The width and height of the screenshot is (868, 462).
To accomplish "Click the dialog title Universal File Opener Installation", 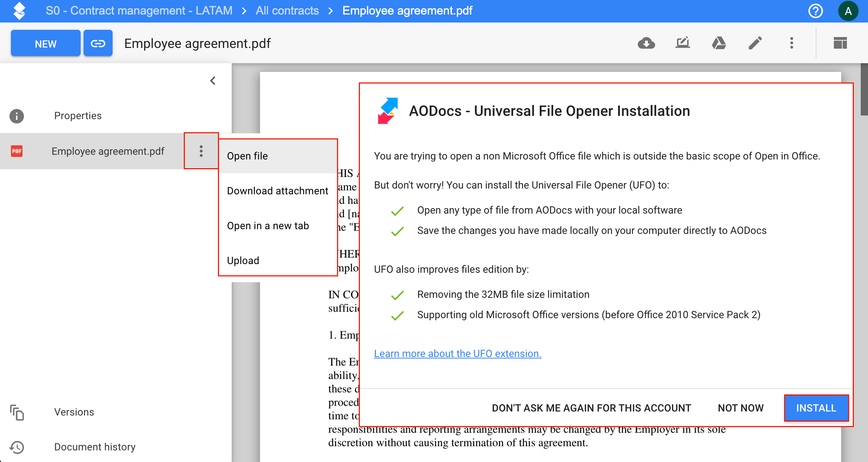I will click(549, 111).
